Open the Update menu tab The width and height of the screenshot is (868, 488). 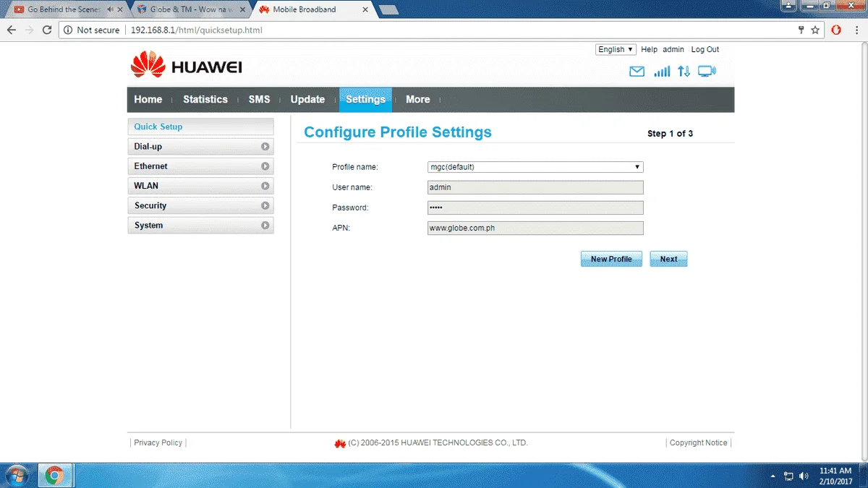307,100
